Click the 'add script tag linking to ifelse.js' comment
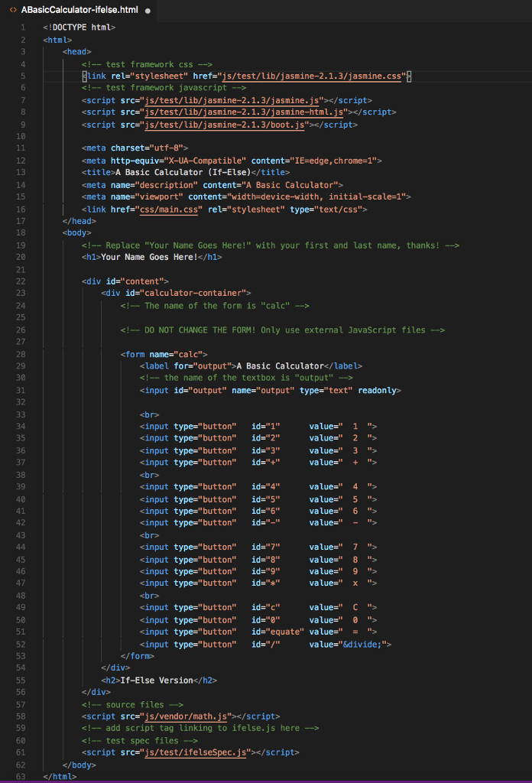Screen dimensions: 532x783 point(200,729)
